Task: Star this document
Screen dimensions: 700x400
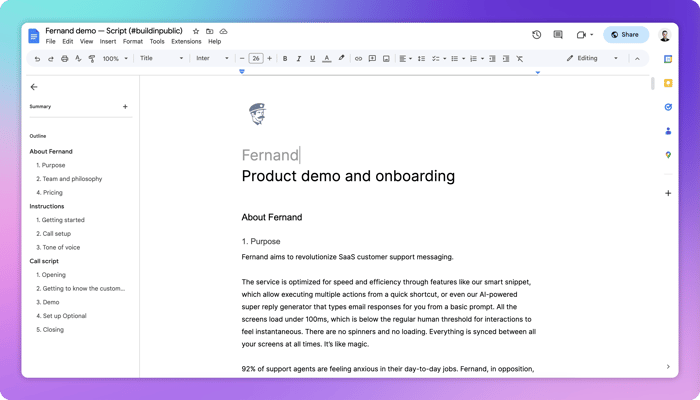Action: tap(196, 31)
